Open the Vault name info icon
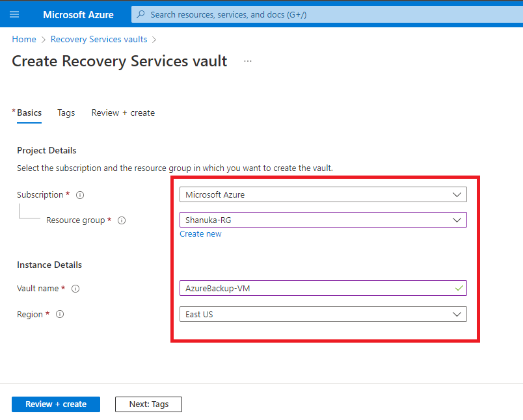This screenshot has height=420, width=523. point(75,289)
